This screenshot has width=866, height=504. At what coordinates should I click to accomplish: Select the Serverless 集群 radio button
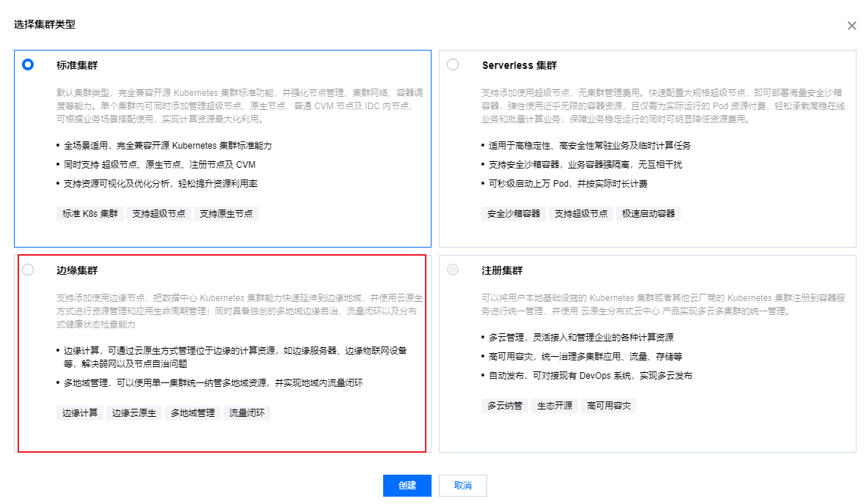[x=453, y=64]
